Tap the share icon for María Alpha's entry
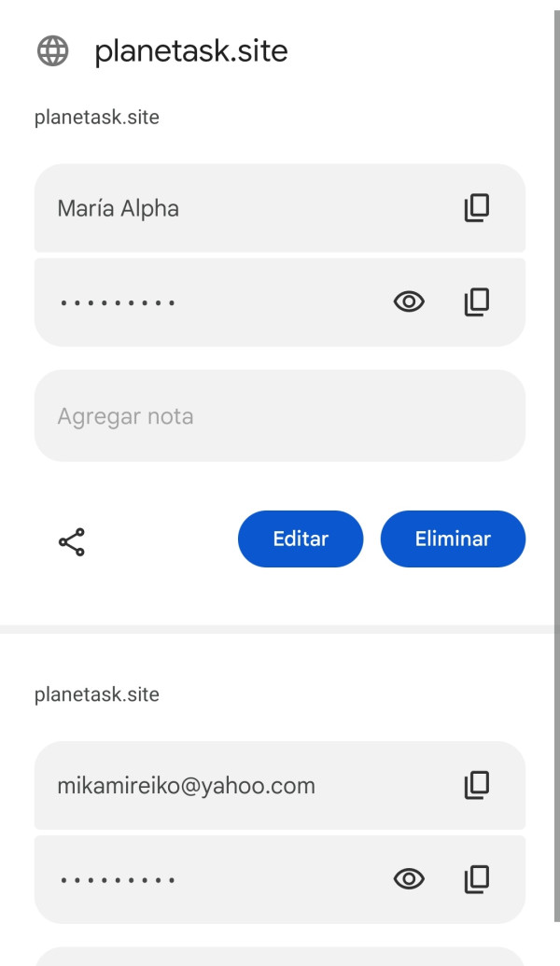Screen dimensions: 560x966 72,541
